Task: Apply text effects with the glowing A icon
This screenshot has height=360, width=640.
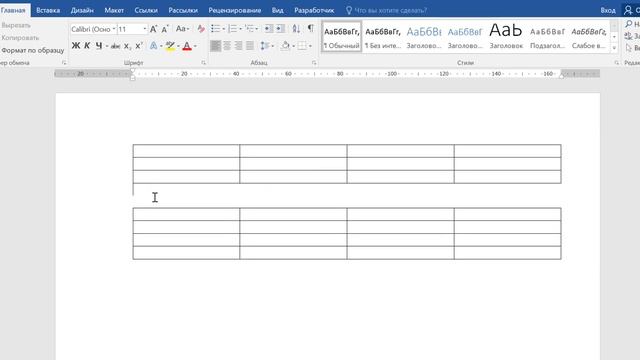Action: click(x=153, y=46)
